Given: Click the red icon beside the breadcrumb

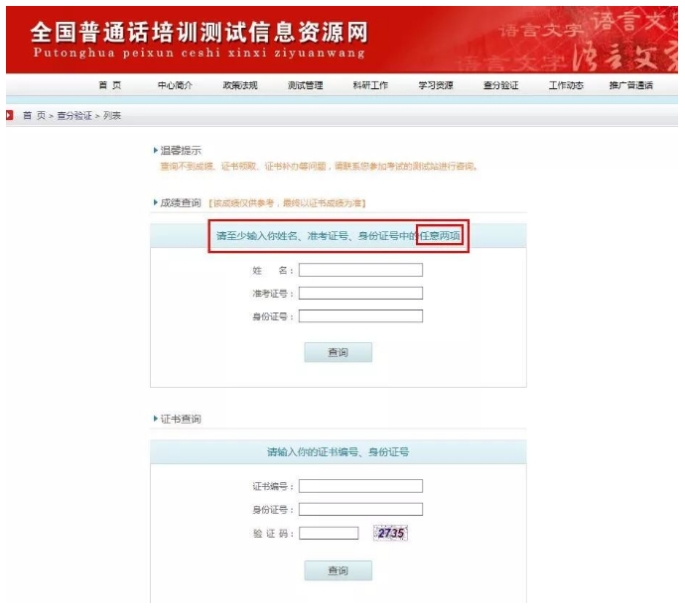Looking at the screenshot, I should pos(9,116).
